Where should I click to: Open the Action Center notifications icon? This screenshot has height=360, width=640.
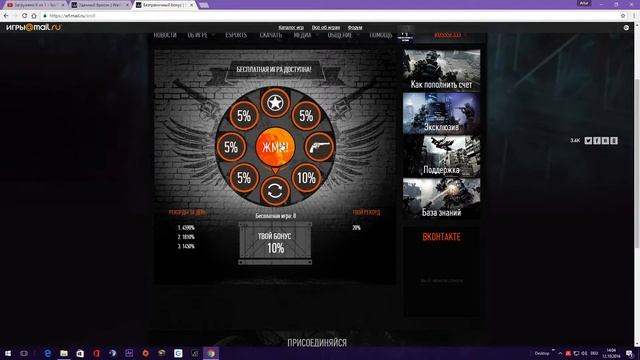tap(630, 353)
